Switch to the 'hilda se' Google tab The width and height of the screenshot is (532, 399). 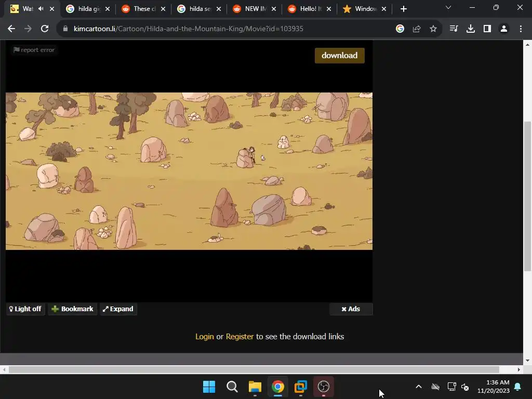pos(199,9)
